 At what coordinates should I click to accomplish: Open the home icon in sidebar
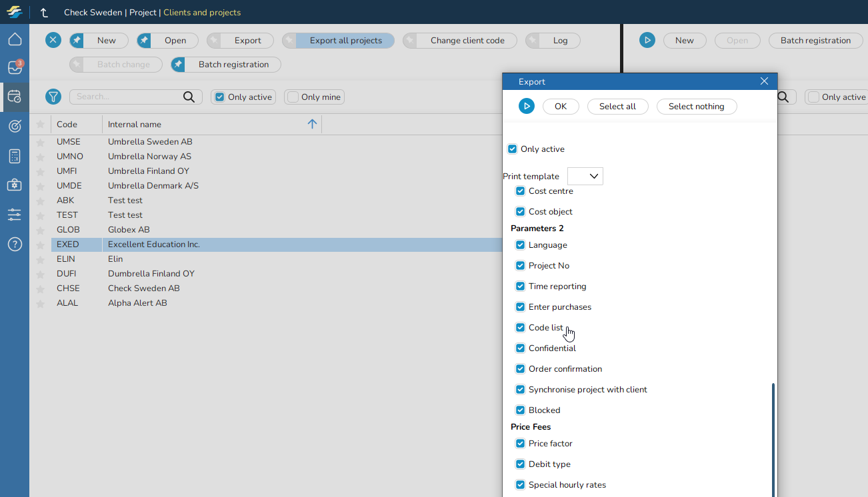coord(15,39)
